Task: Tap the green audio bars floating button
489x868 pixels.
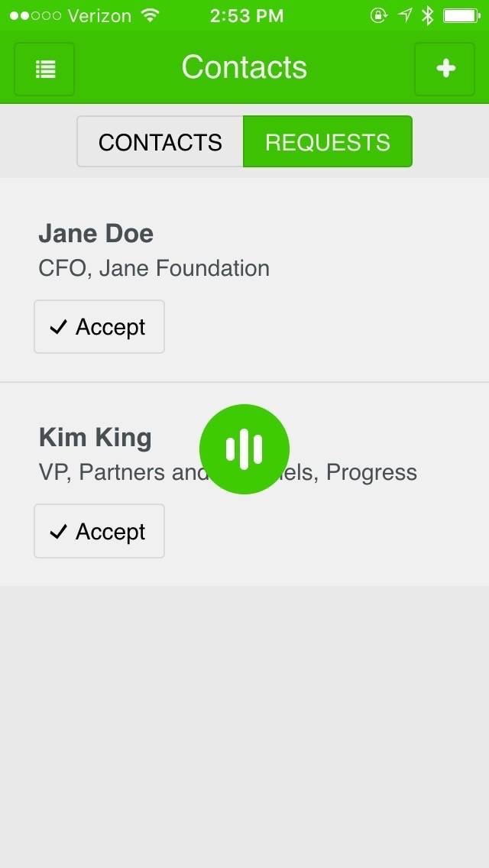Action: 244,449
